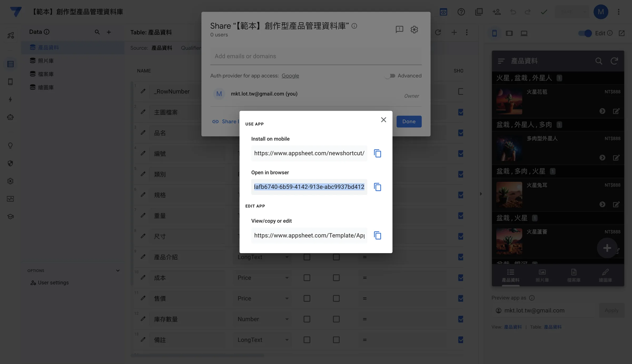The height and width of the screenshot is (364, 632).
Task: Search tables with Data panel magnifier
Action: point(97,32)
